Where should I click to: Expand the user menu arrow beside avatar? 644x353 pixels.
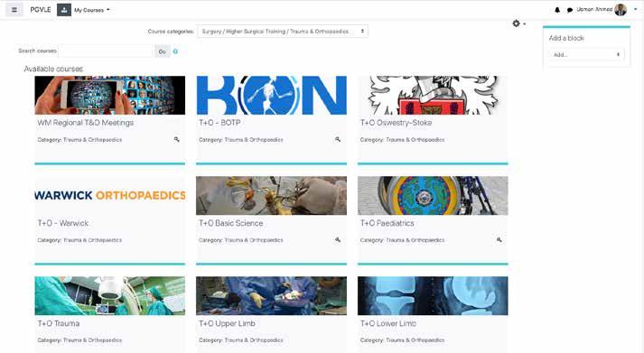[635, 9]
